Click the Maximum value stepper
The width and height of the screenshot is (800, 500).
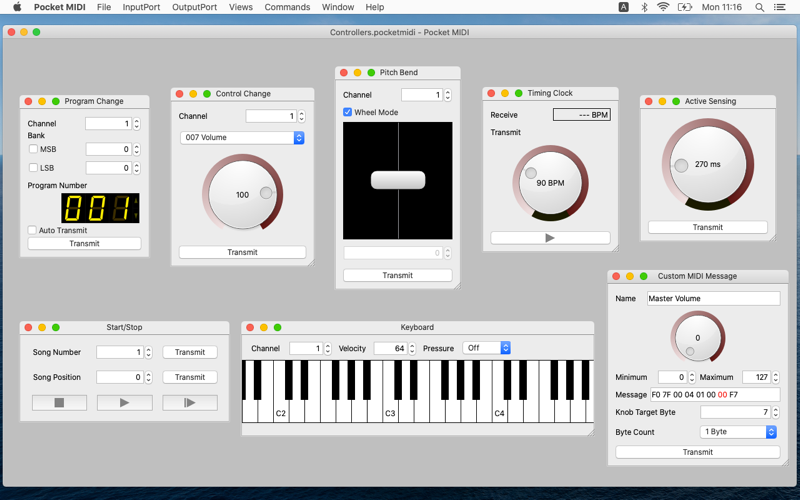tap(776, 377)
